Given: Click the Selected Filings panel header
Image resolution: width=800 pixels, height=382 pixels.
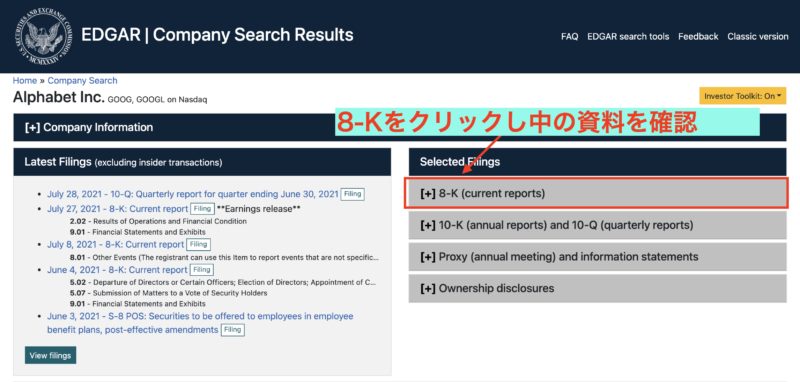Looking at the screenshot, I should click(x=597, y=162).
